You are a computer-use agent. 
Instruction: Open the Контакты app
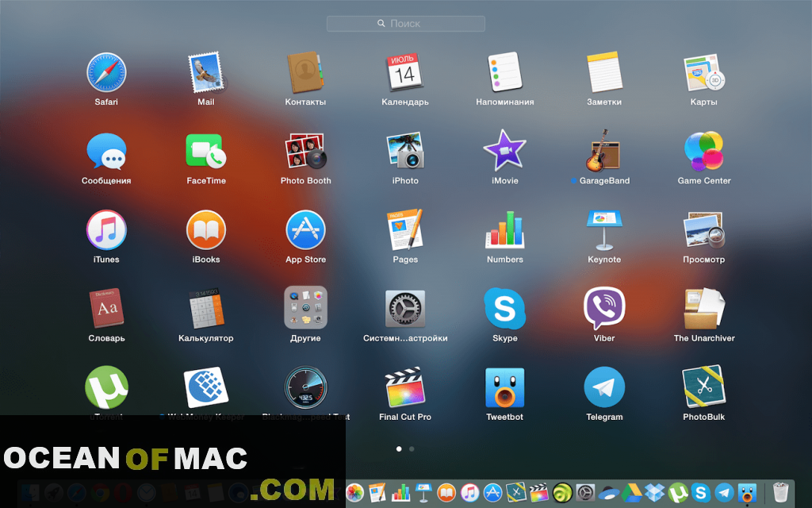(x=305, y=72)
